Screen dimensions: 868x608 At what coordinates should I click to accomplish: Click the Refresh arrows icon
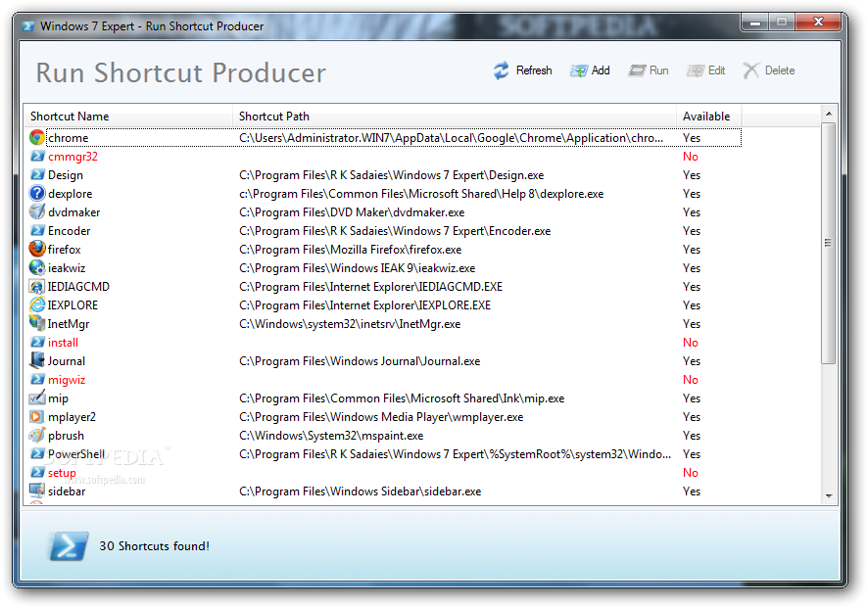click(501, 70)
